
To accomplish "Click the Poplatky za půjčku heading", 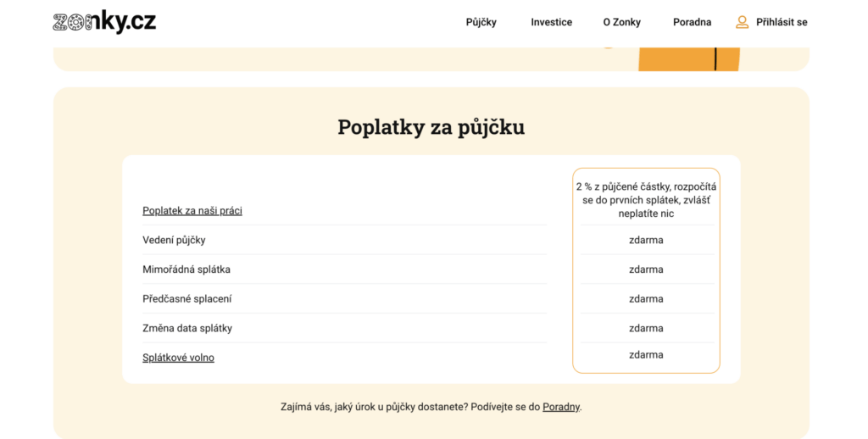I will (x=431, y=127).
